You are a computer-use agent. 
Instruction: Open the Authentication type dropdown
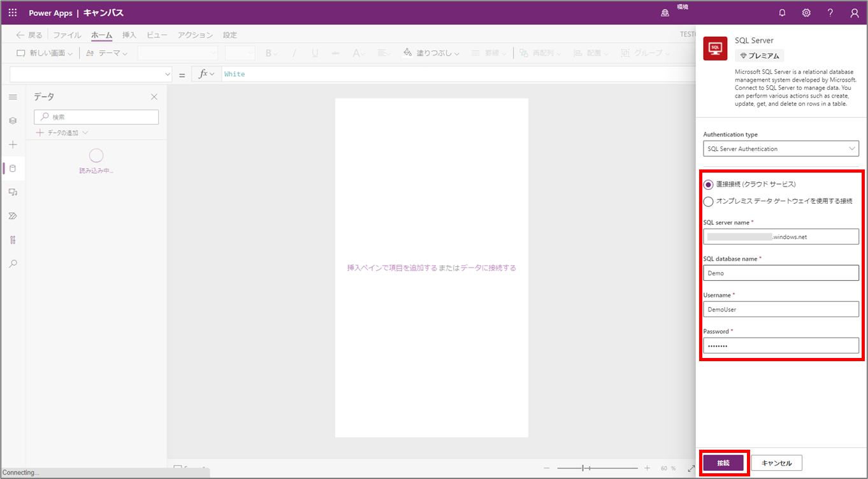781,148
